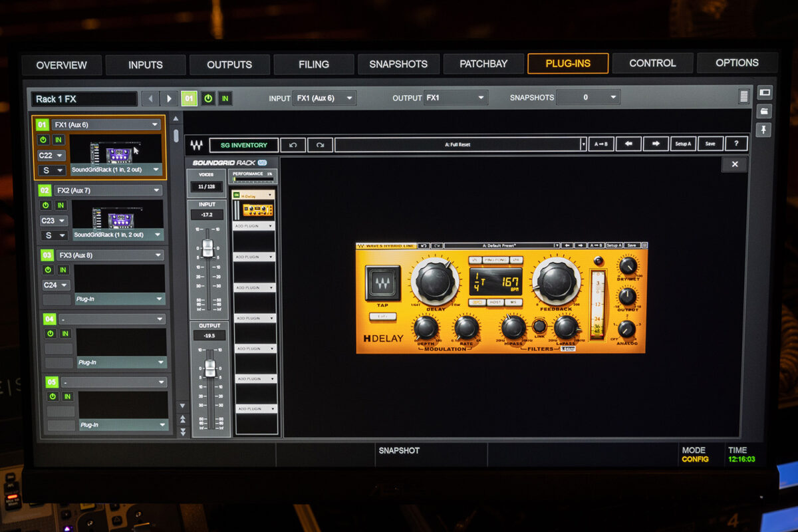Close the plugin view with X

click(x=735, y=164)
